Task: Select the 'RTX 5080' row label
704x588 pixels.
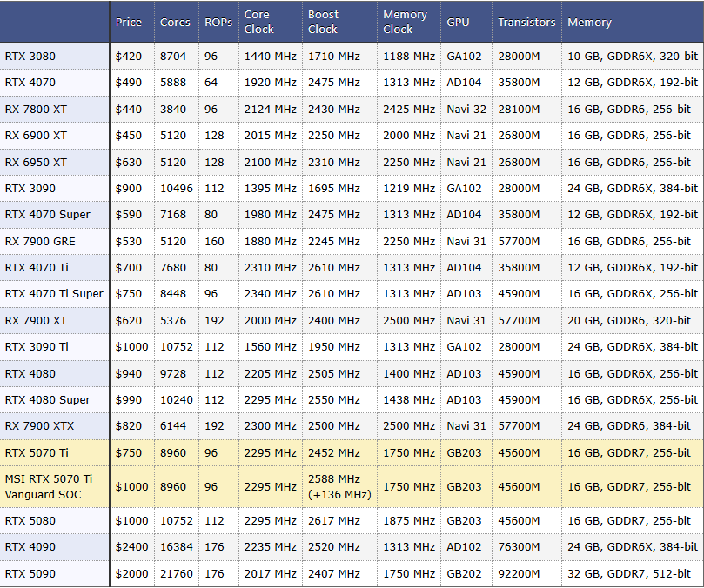Action: tap(30, 521)
